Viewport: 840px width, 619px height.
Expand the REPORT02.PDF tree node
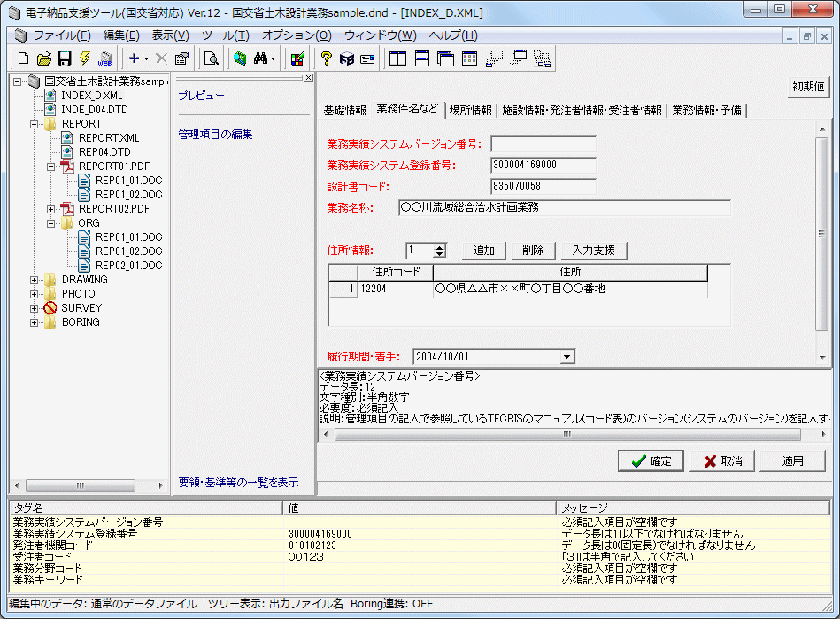(50, 209)
